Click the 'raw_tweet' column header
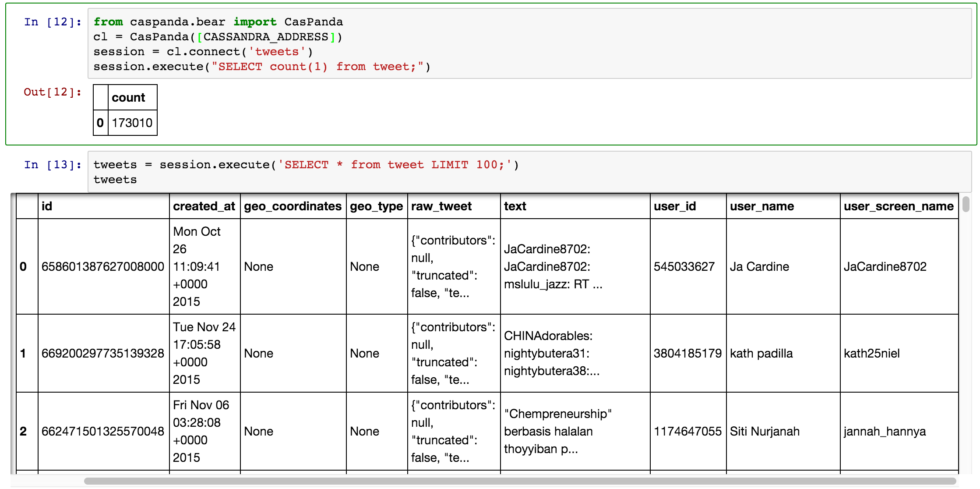This screenshot has height=489, width=980. (x=454, y=206)
